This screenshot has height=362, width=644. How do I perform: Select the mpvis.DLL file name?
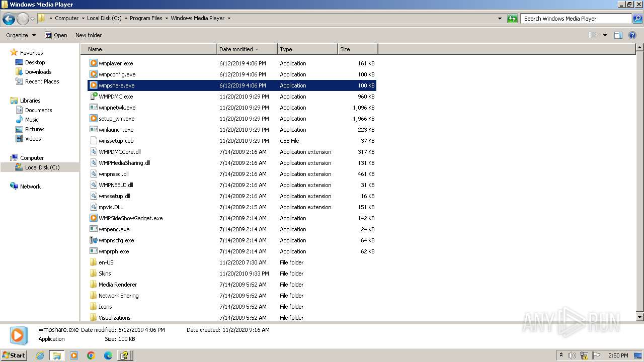click(x=111, y=207)
